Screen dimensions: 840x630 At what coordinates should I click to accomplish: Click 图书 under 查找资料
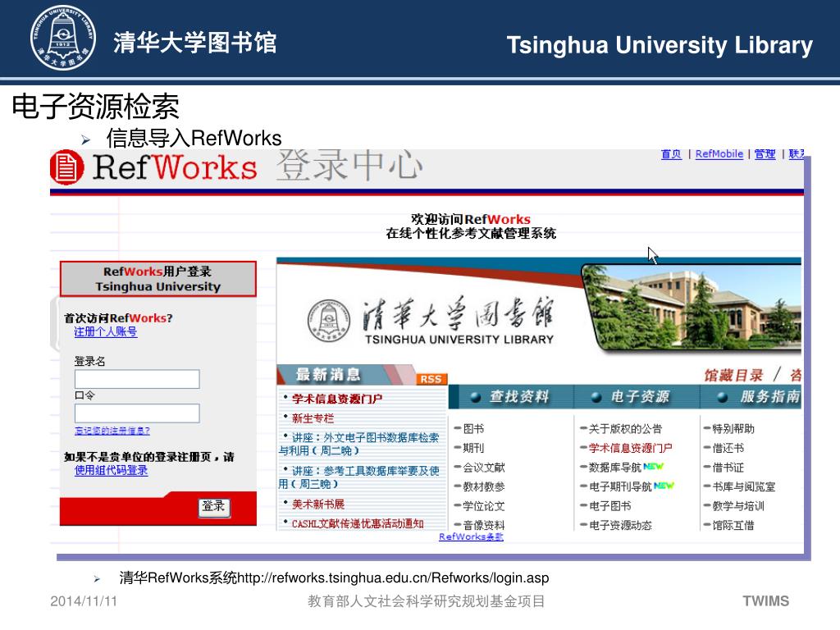(473, 428)
